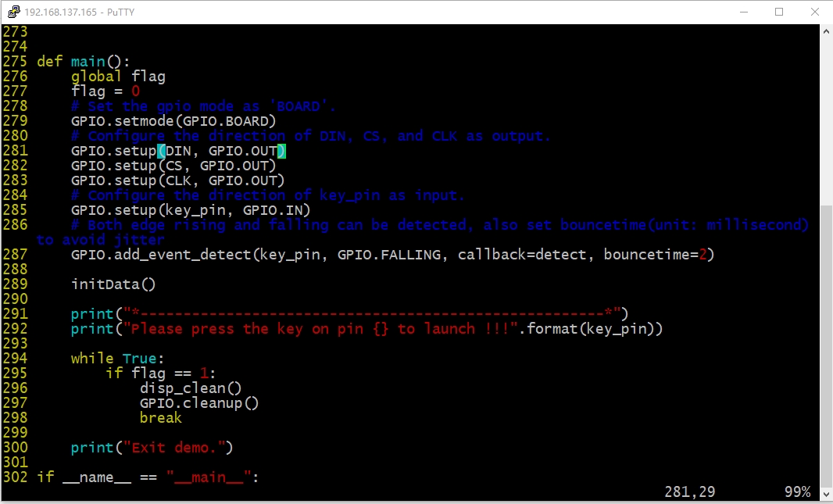
Task: Open the PuTTY system menu icon
Action: 14,12
